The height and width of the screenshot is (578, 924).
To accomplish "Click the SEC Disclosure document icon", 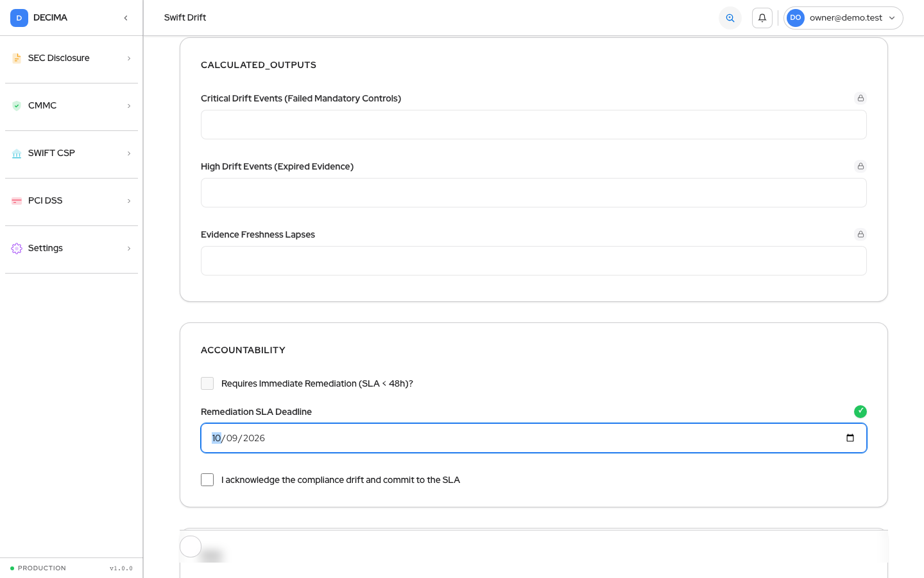I will coord(17,58).
